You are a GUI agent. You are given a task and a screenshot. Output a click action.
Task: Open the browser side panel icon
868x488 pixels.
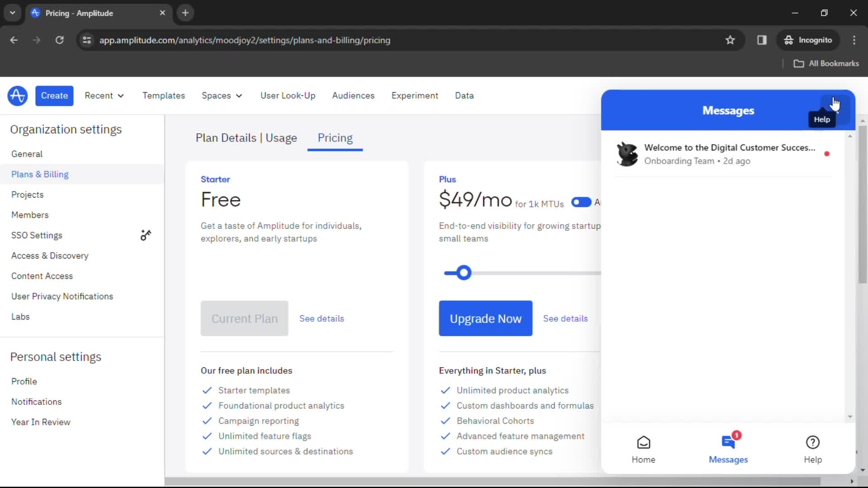point(762,40)
